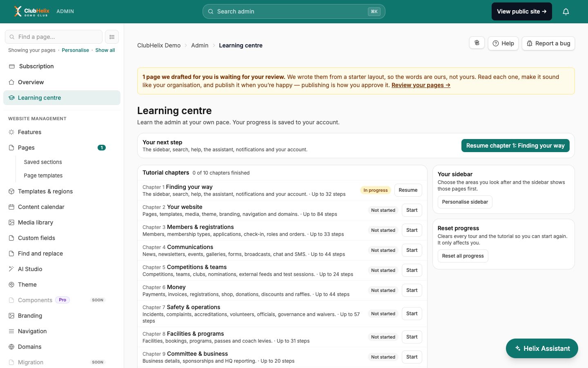Click Report a bug button
The width and height of the screenshot is (588, 368).
point(548,43)
